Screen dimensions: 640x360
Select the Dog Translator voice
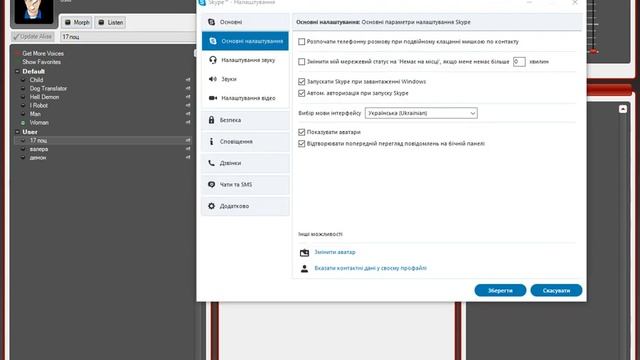point(48,89)
